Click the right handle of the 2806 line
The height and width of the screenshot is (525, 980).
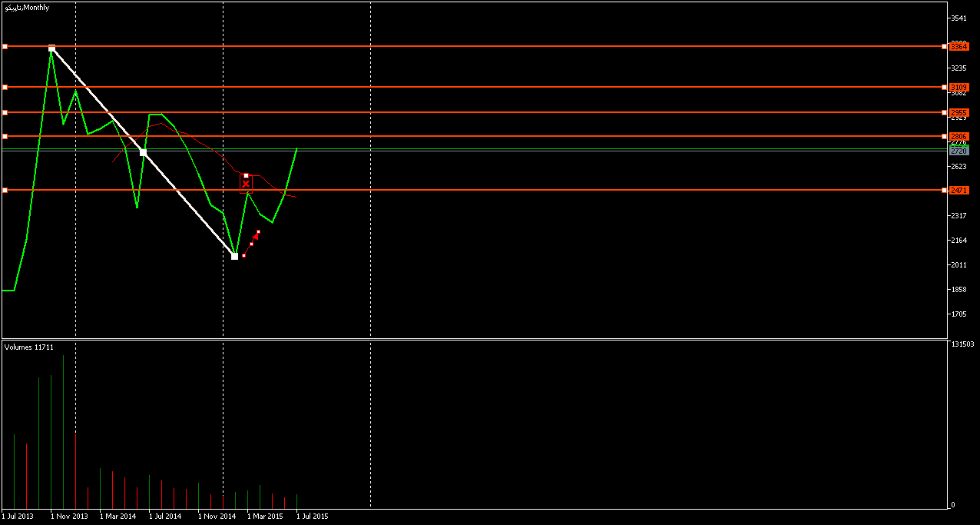coord(944,136)
